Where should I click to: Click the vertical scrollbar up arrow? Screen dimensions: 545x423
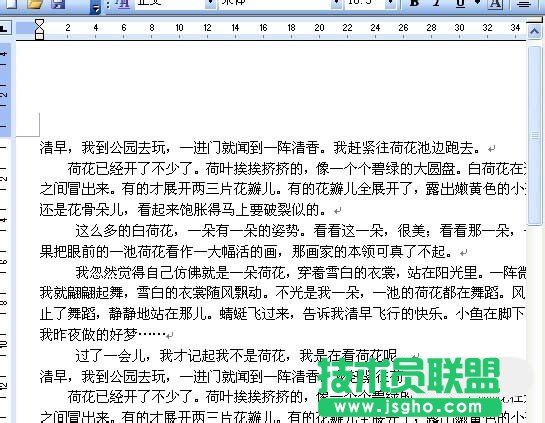pyautogui.click(x=534, y=32)
